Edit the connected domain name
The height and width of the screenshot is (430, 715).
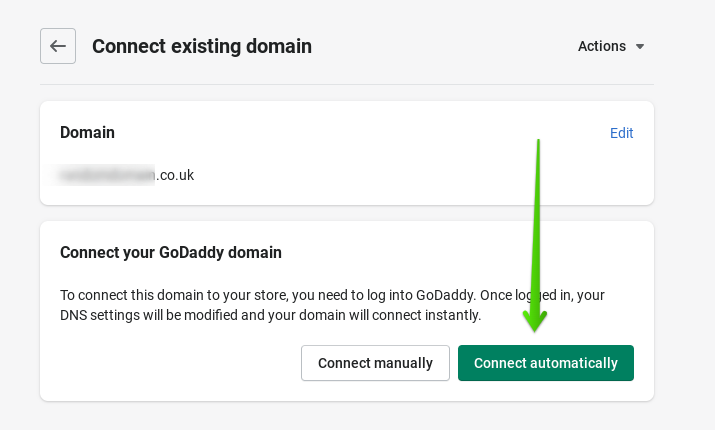621,133
